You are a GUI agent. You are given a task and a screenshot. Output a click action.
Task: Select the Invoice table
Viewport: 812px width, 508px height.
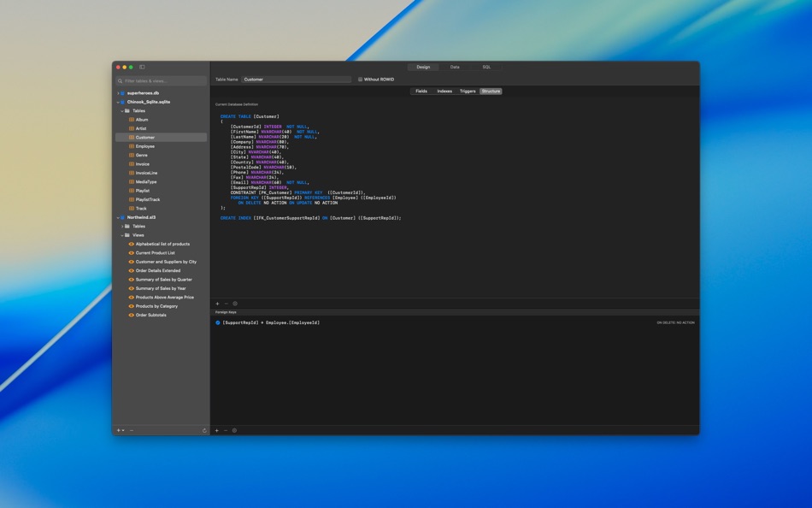click(x=144, y=163)
